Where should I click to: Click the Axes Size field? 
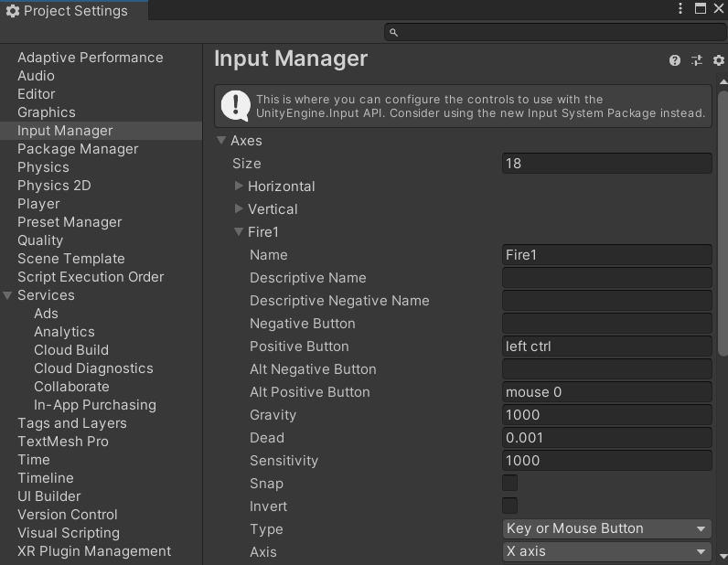pos(607,164)
